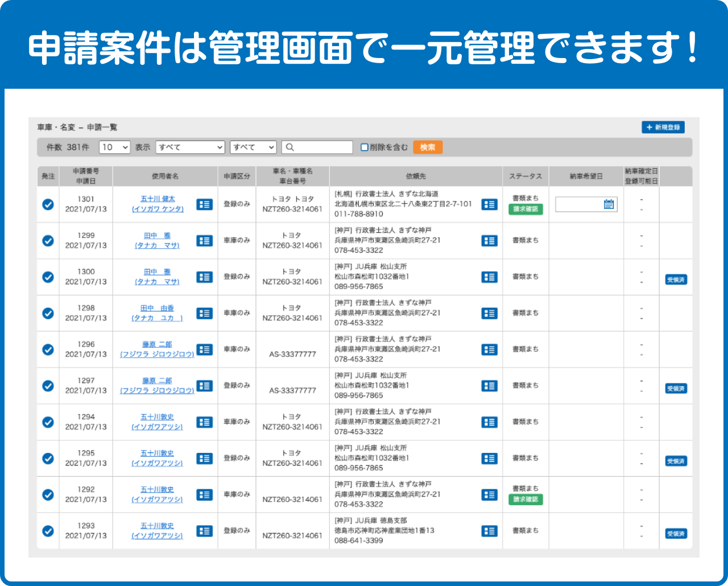Toggle 発注 check mark for application 1298
The width and height of the screenshot is (728, 586).
(x=48, y=313)
